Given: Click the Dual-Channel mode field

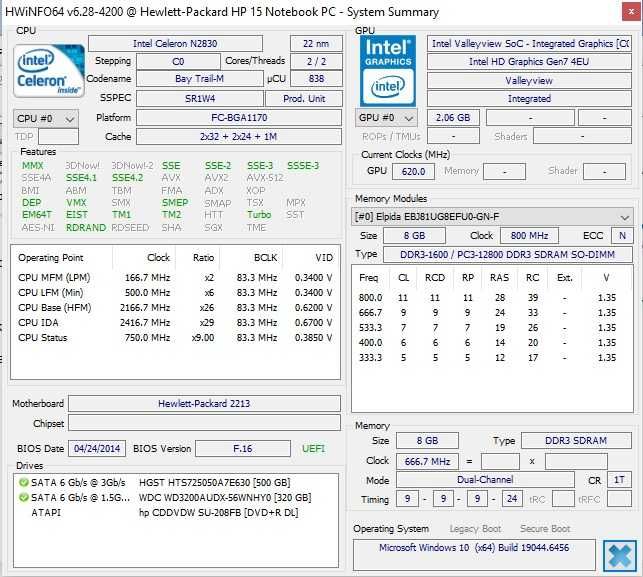Looking at the screenshot, I should [485, 480].
